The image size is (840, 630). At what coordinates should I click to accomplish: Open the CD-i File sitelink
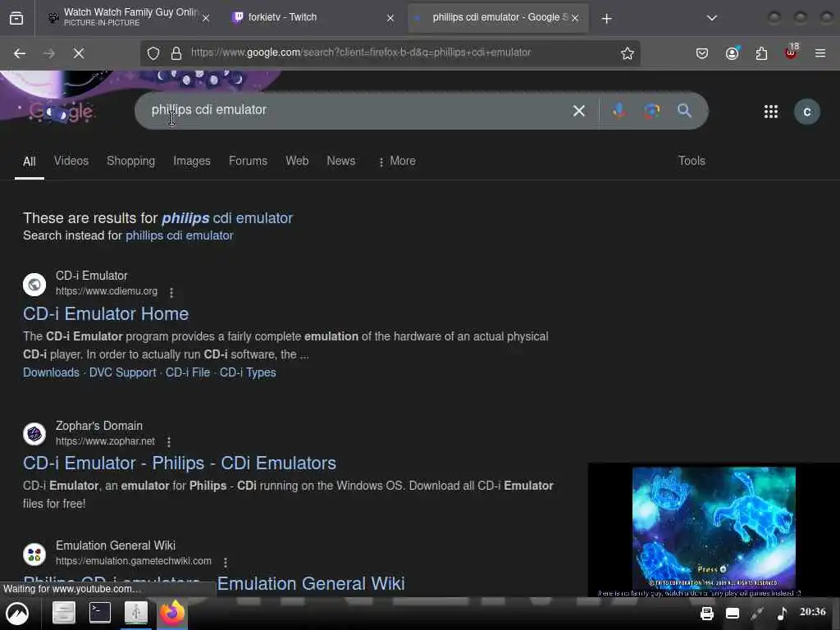188,372
